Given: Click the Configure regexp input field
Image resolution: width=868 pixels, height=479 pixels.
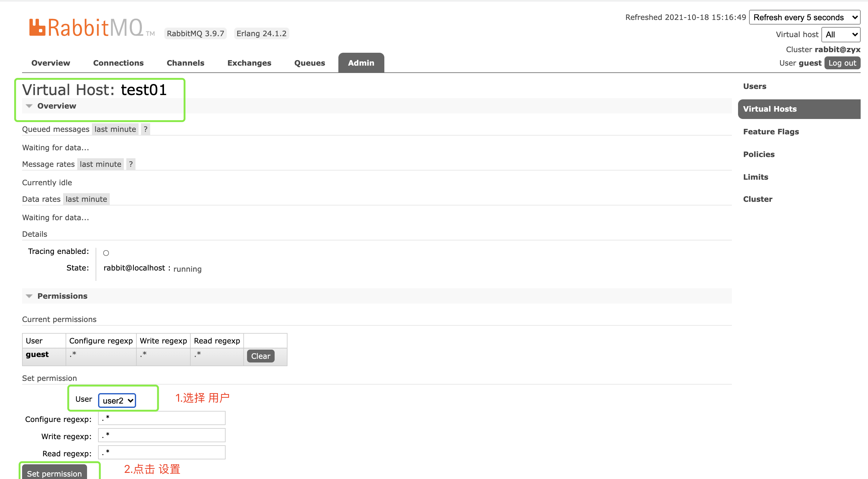Looking at the screenshot, I should pos(162,418).
